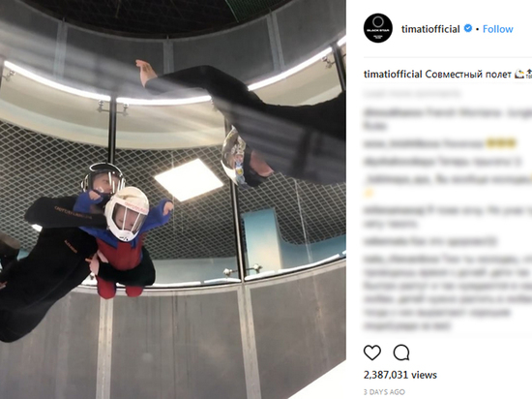Click timatiofficial username in the caption
Viewport: 532px width, 399px height.
[393, 74]
